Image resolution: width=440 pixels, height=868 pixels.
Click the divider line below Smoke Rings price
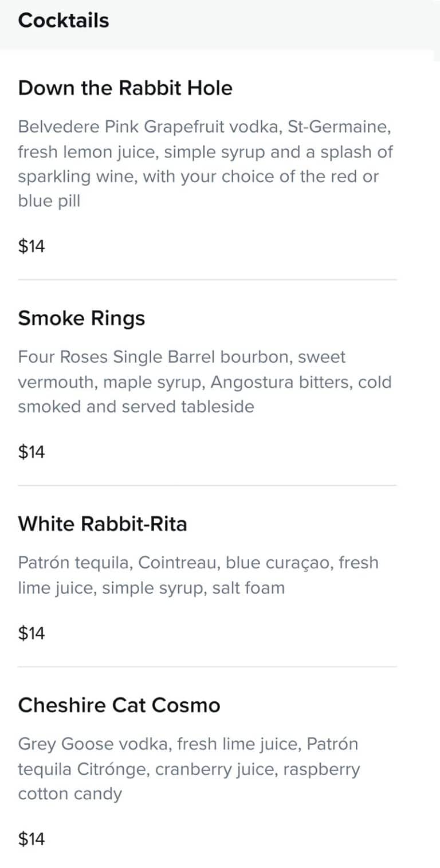(207, 486)
